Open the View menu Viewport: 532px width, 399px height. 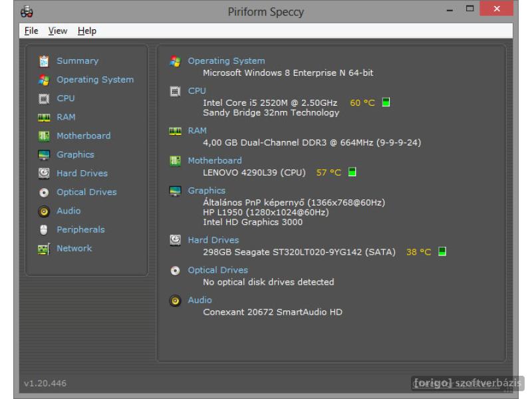point(58,31)
